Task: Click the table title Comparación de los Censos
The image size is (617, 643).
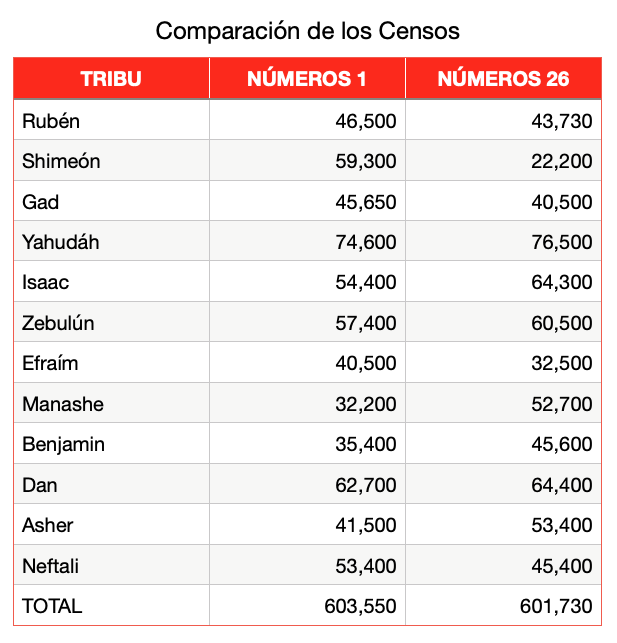Action: tap(307, 31)
